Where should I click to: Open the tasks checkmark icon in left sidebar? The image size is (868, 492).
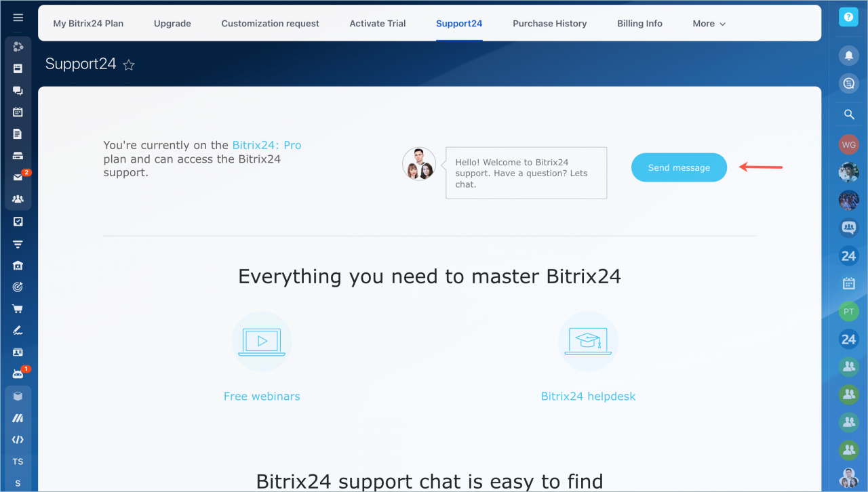click(x=18, y=222)
